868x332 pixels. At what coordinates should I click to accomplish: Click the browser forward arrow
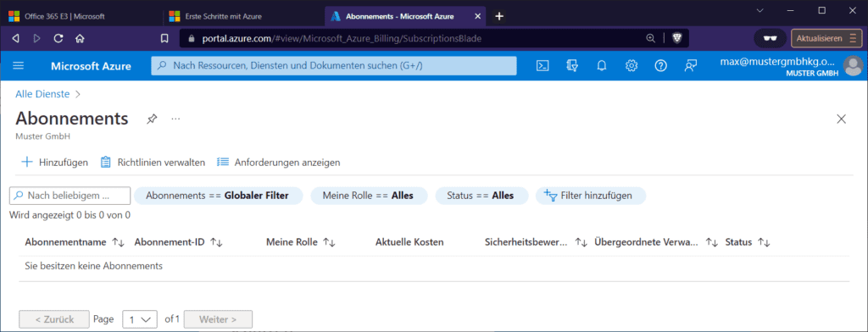click(x=36, y=39)
